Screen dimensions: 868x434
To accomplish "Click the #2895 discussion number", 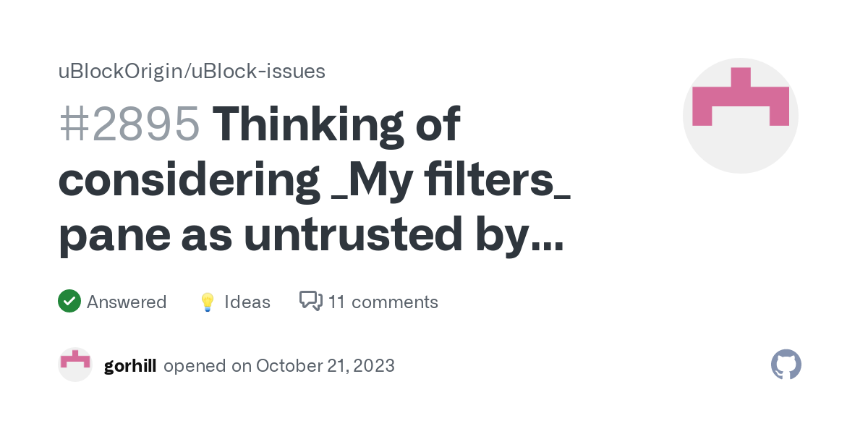I will coord(129,123).
